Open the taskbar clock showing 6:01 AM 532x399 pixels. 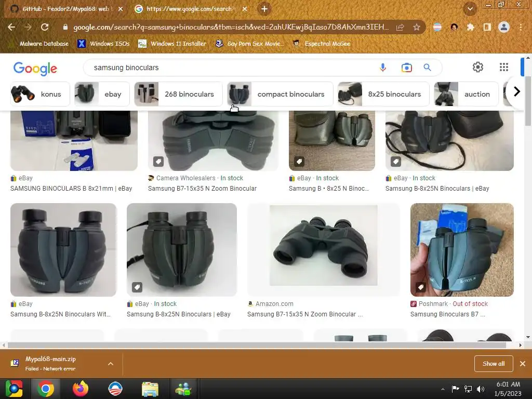coord(508,389)
